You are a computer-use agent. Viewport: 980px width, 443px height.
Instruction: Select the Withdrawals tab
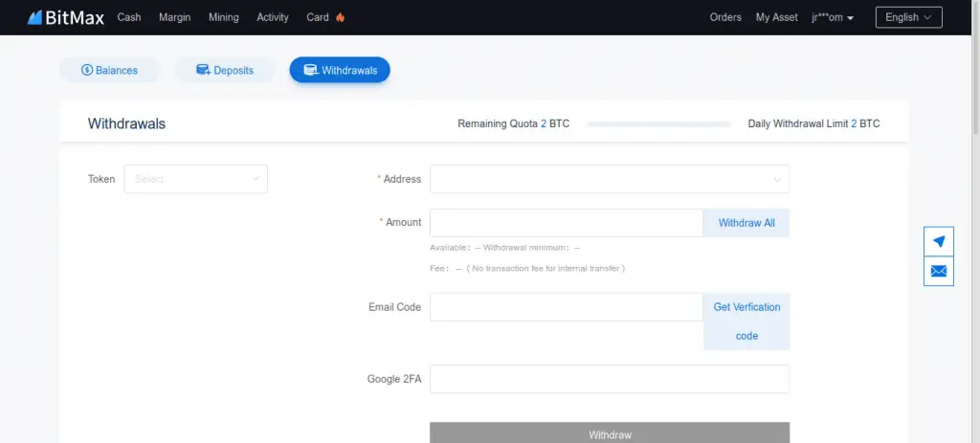point(340,70)
